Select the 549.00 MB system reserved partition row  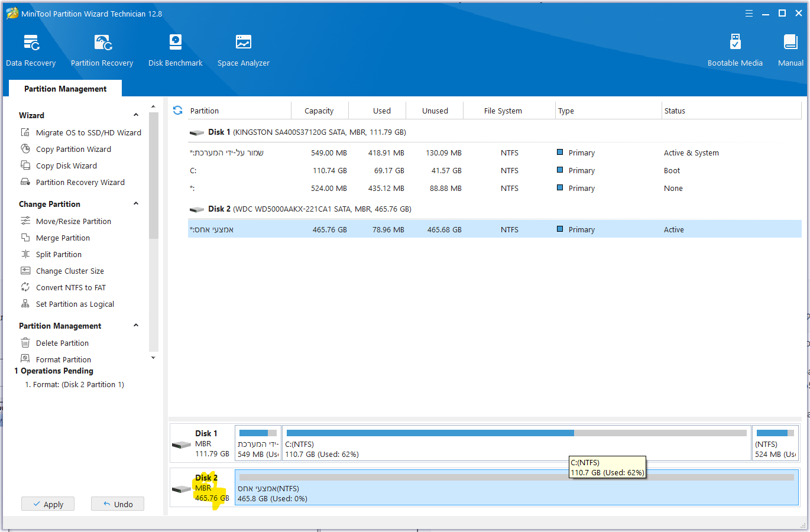click(494, 153)
